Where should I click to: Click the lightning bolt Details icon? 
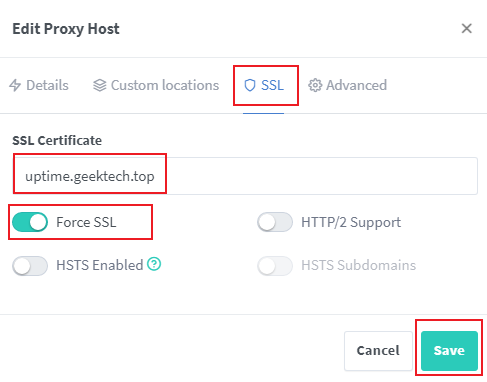(x=15, y=85)
